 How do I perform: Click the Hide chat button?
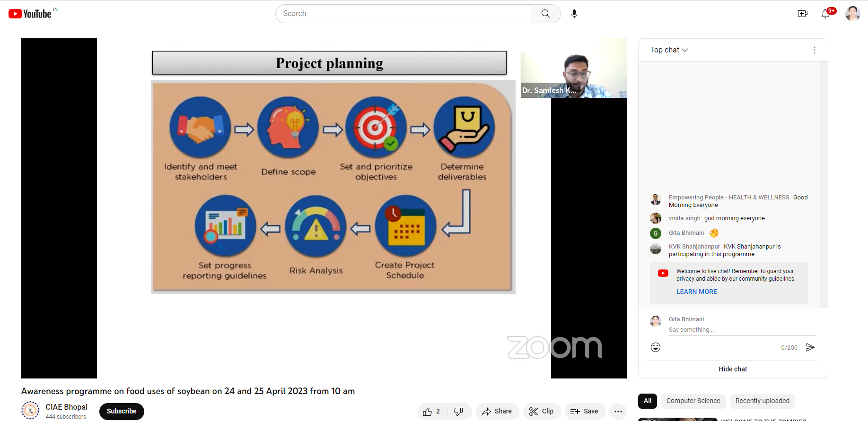[733, 369]
